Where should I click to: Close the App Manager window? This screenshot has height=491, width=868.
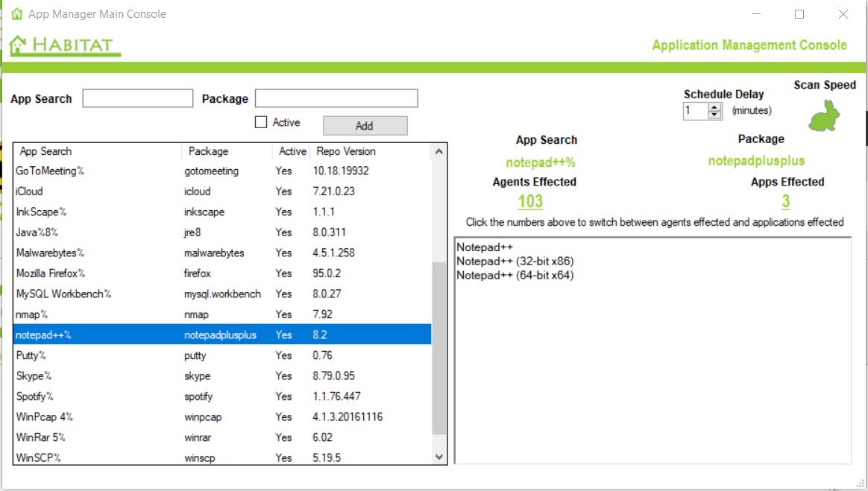pyautogui.click(x=843, y=14)
